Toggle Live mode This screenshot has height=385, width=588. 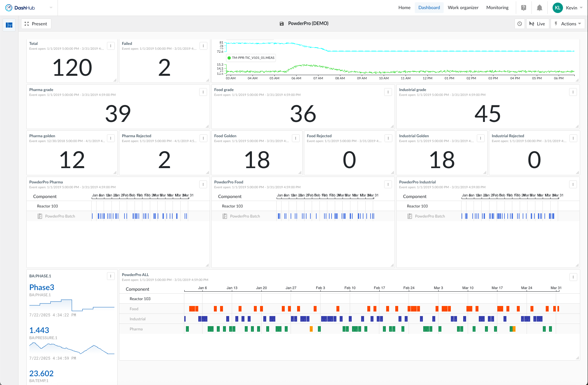tap(538, 24)
